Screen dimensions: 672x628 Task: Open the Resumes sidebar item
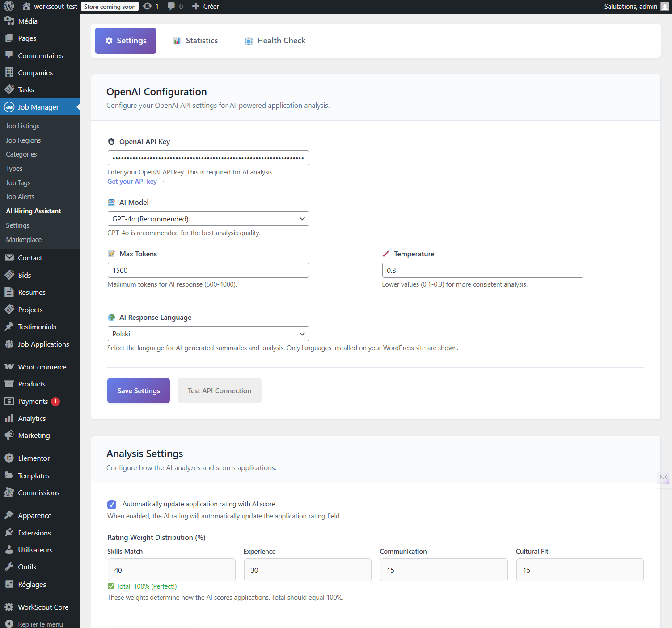tap(32, 292)
